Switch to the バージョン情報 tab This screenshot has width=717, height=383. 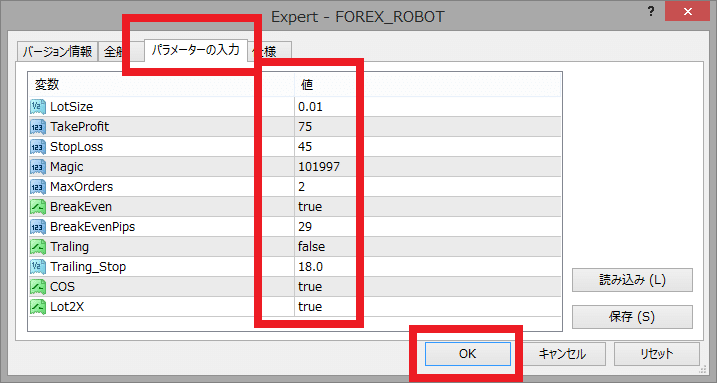(x=57, y=51)
